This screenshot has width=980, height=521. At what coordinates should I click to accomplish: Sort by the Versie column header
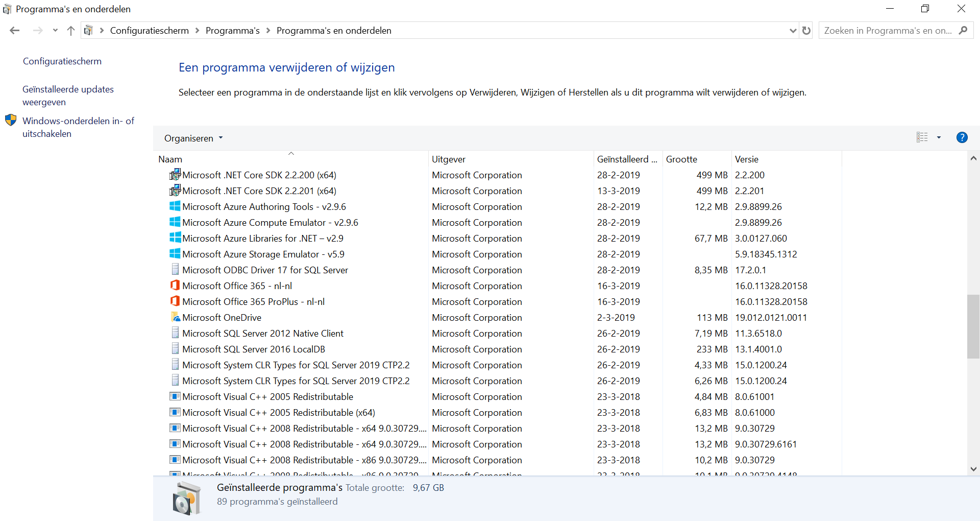(786, 159)
